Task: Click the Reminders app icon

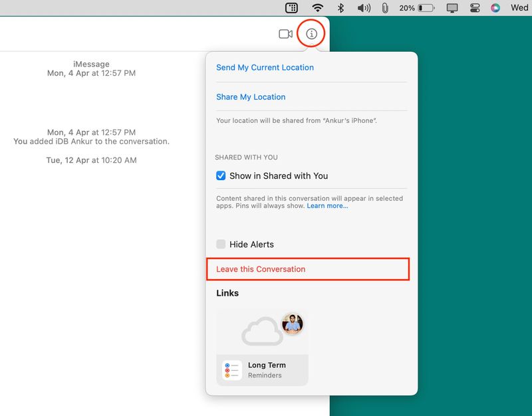Action: [232, 370]
